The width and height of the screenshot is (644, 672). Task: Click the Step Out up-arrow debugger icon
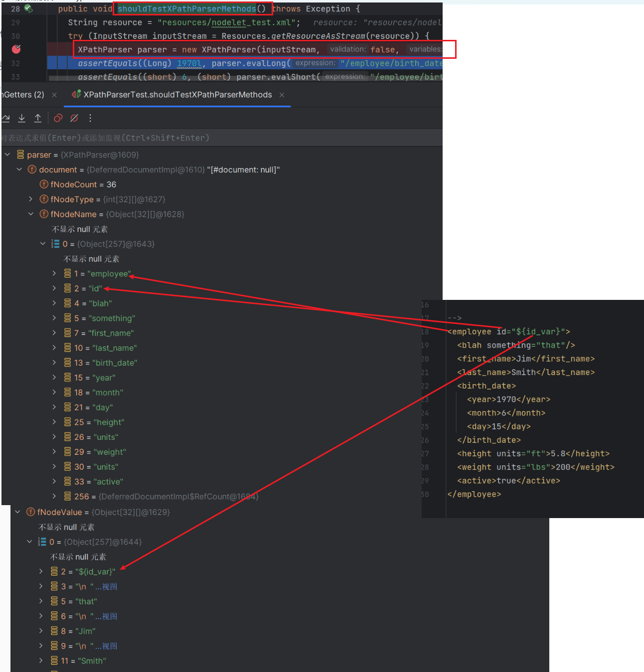[x=38, y=118]
